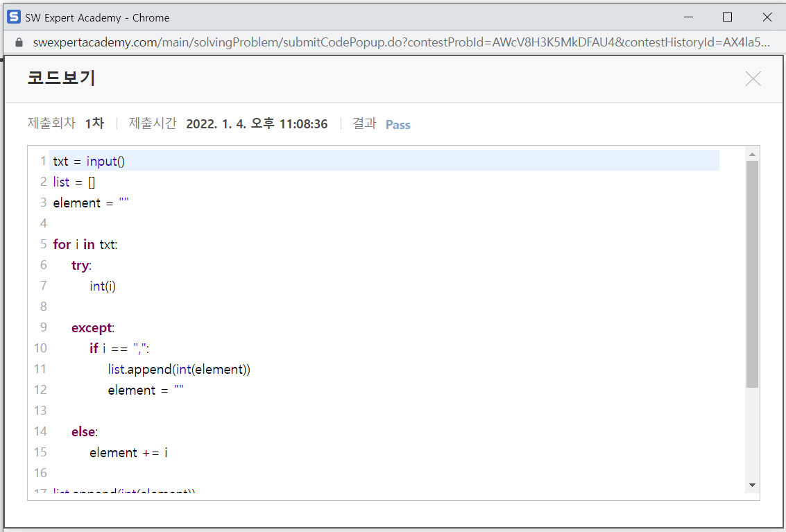Maximize the Chrome window

[727, 17]
